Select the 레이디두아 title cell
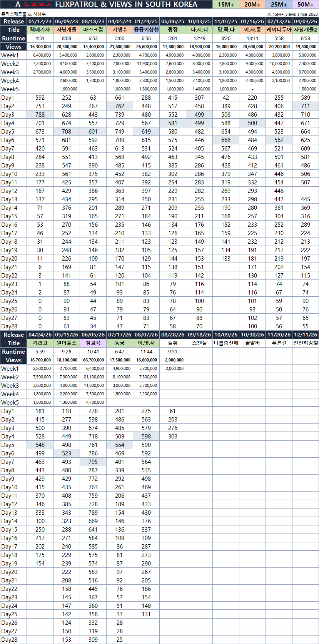 tap(279, 30)
